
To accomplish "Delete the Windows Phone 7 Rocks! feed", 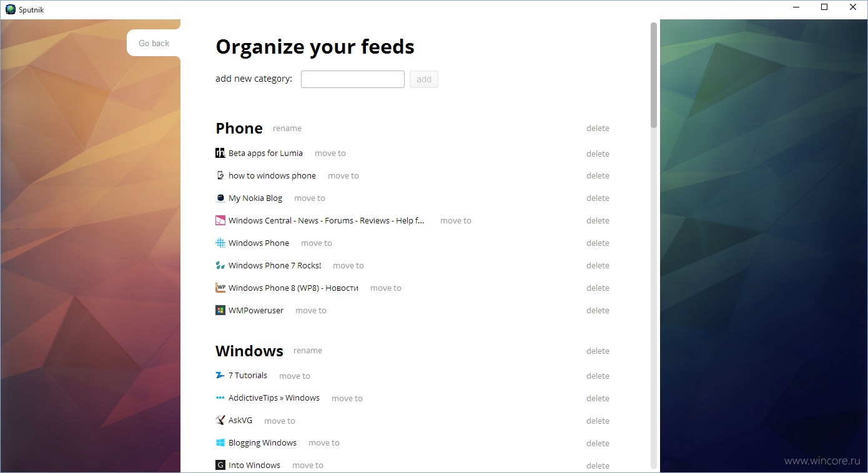I will (x=598, y=266).
